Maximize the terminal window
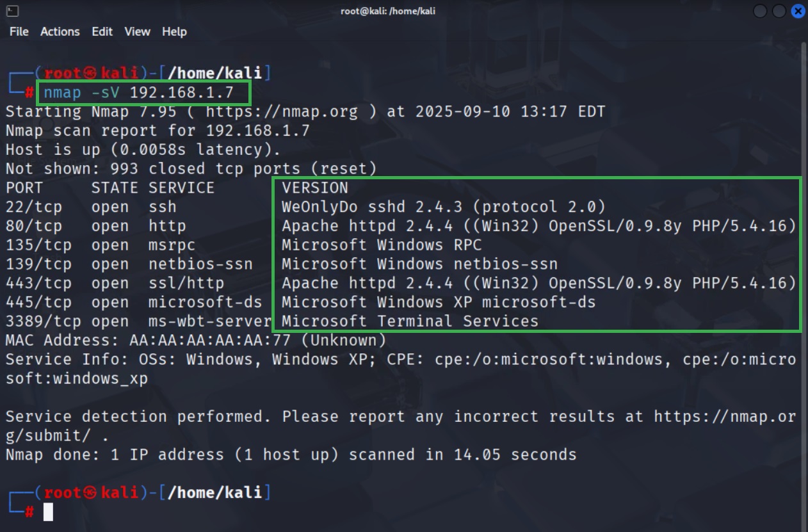Image resolution: width=808 pixels, height=532 pixels. point(779,11)
